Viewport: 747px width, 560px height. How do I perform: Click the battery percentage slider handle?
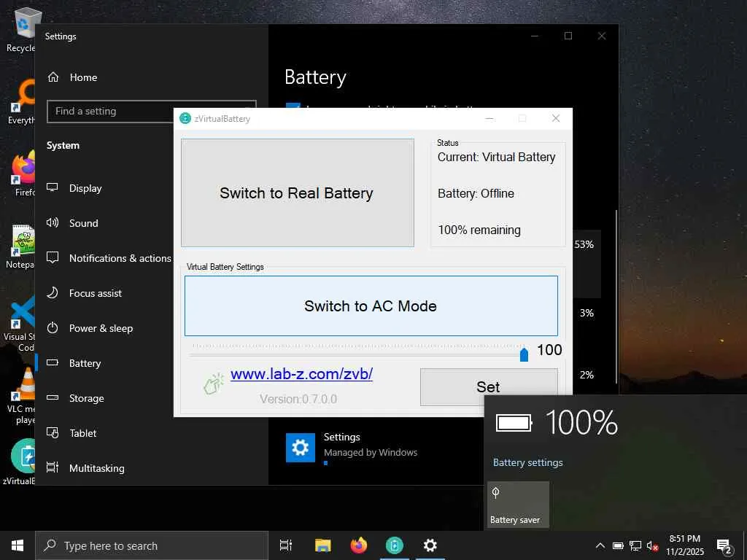point(524,354)
